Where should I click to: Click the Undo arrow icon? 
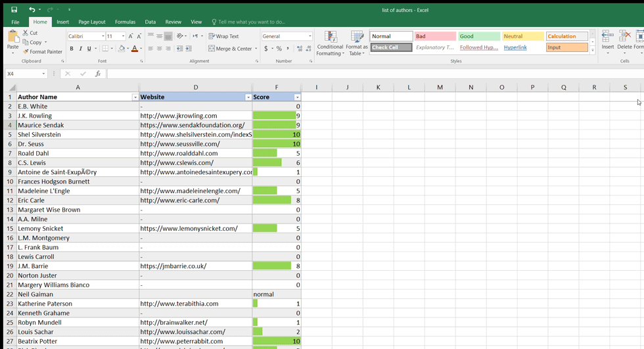(x=32, y=9)
